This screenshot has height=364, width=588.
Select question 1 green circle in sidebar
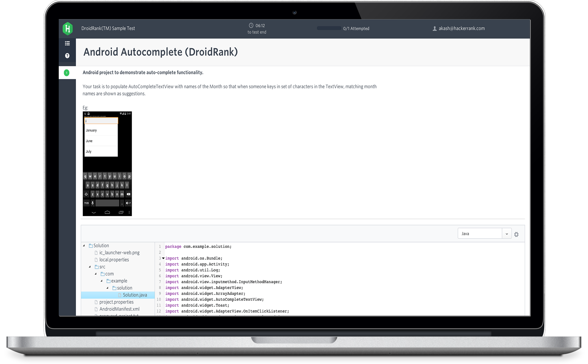(67, 73)
